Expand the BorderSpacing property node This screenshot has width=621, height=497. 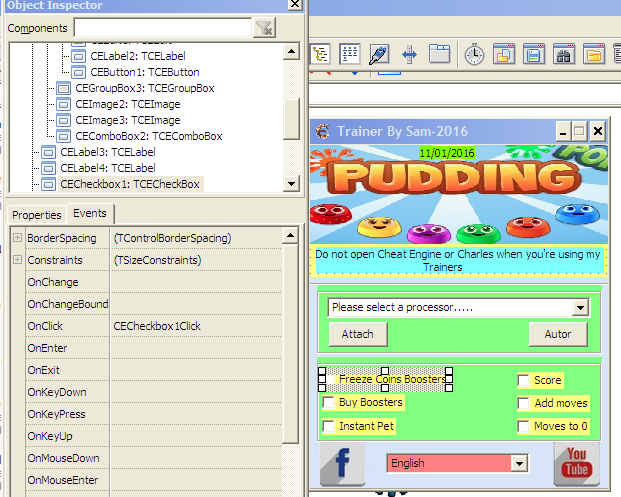click(x=17, y=237)
